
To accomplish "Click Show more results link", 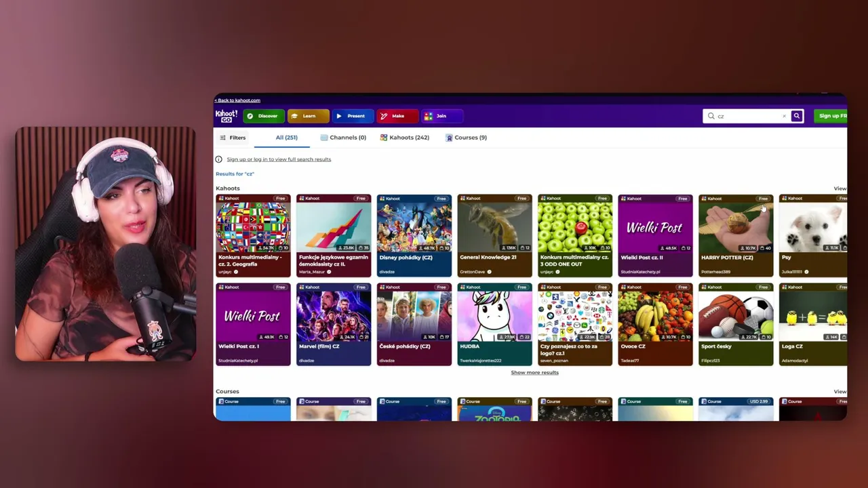I will coord(534,373).
